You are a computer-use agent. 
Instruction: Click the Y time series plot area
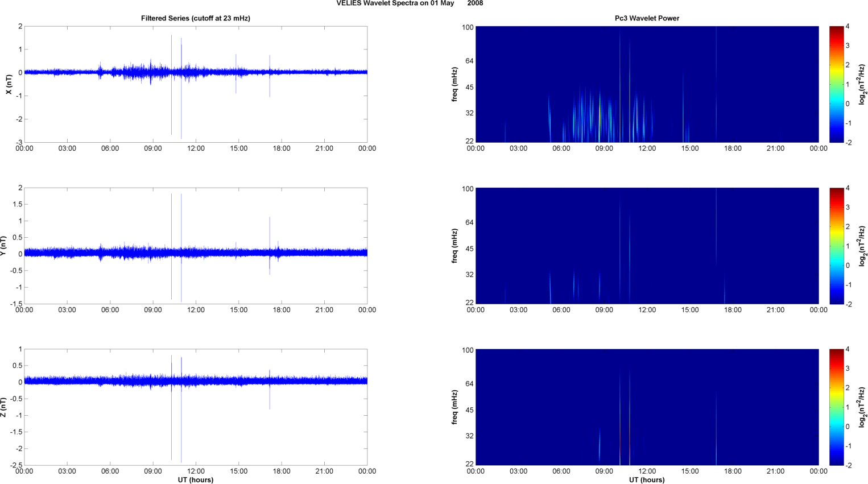[x=196, y=246]
